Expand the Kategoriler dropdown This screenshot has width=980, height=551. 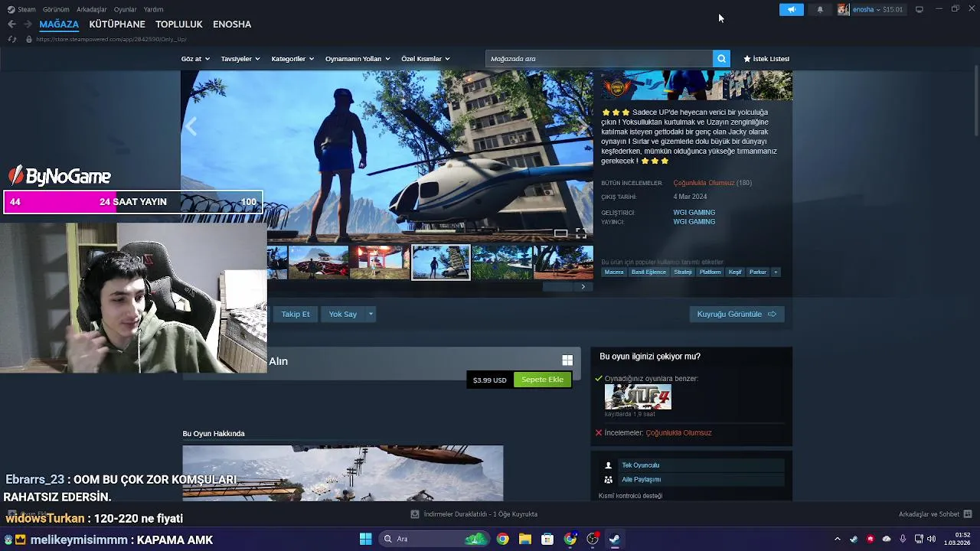[292, 59]
